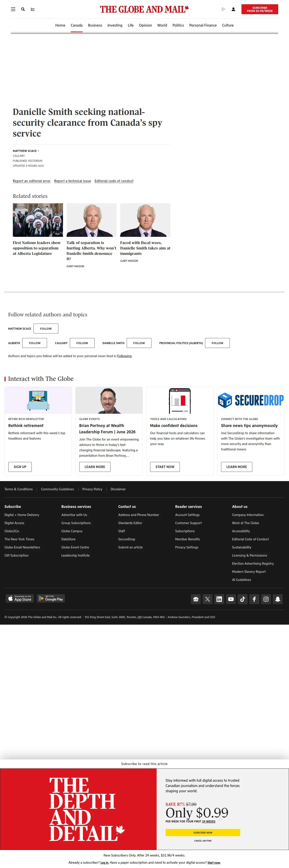Screen dimensions: 289x868
Task: Select the Canada nav item
Action: (x=76, y=25)
